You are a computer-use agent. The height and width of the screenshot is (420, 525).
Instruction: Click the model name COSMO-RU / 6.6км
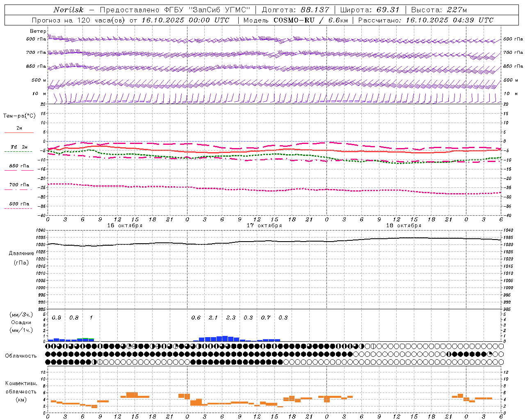coord(310,20)
